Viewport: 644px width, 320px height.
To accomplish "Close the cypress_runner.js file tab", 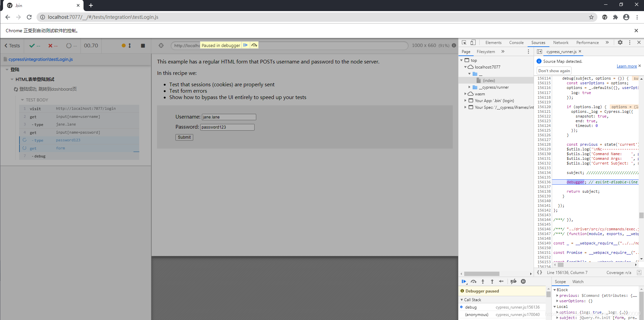I will 580,51.
